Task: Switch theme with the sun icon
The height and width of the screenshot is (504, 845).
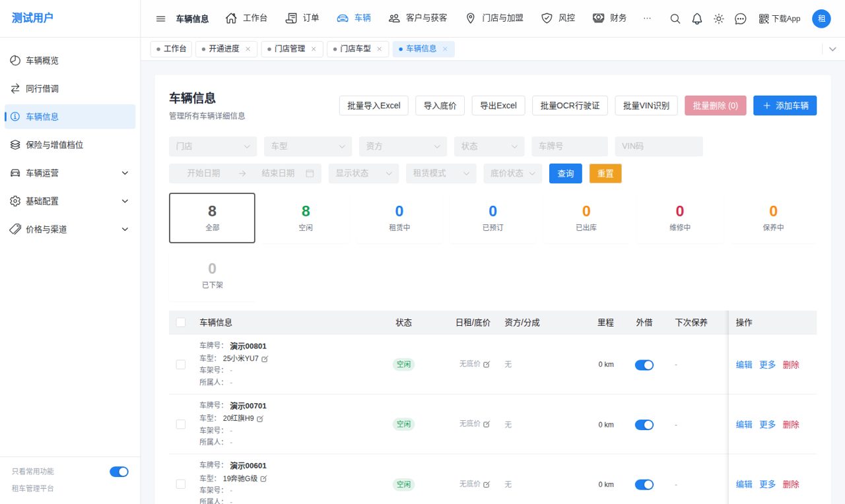Action: click(718, 18)
